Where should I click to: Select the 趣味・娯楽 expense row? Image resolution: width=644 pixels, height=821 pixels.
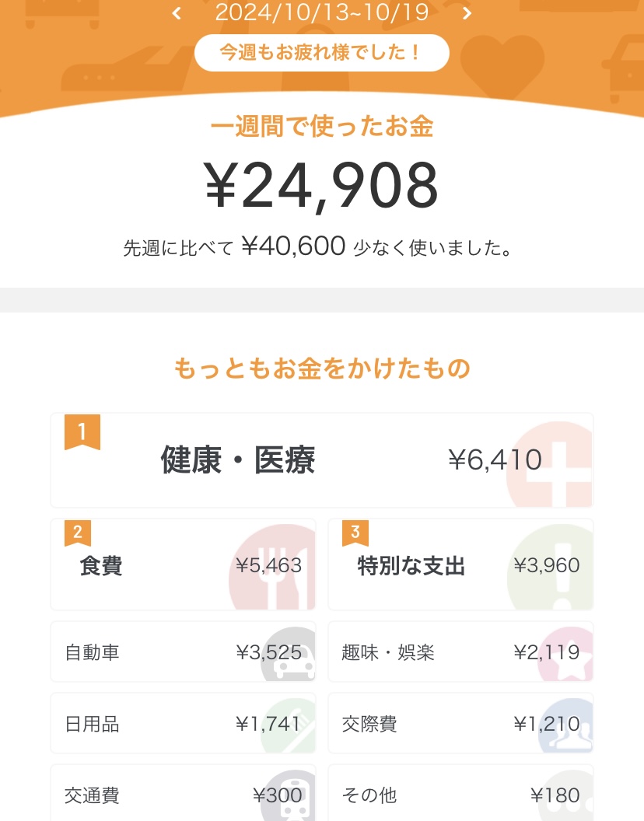(460, 652)
